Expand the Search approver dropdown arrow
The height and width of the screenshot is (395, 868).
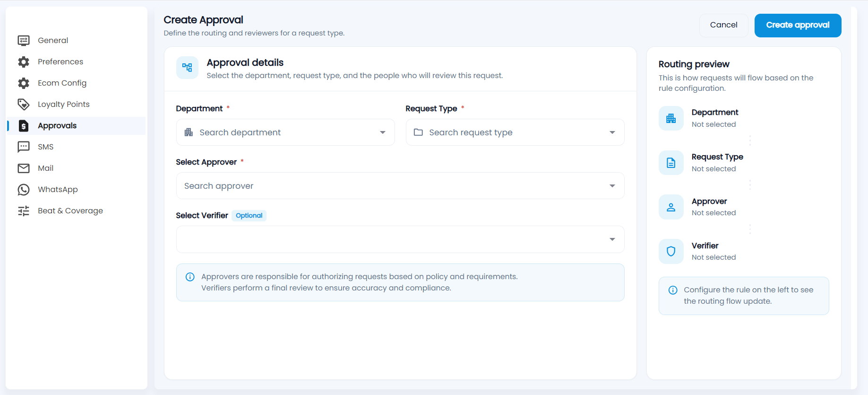coord(612,186)
